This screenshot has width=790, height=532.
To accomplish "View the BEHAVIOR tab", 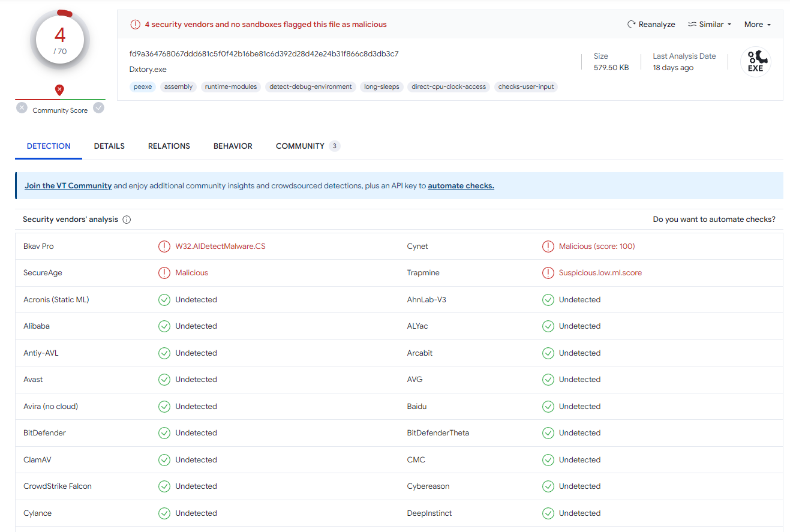I will pyautogui.click(x=233, y=146).
